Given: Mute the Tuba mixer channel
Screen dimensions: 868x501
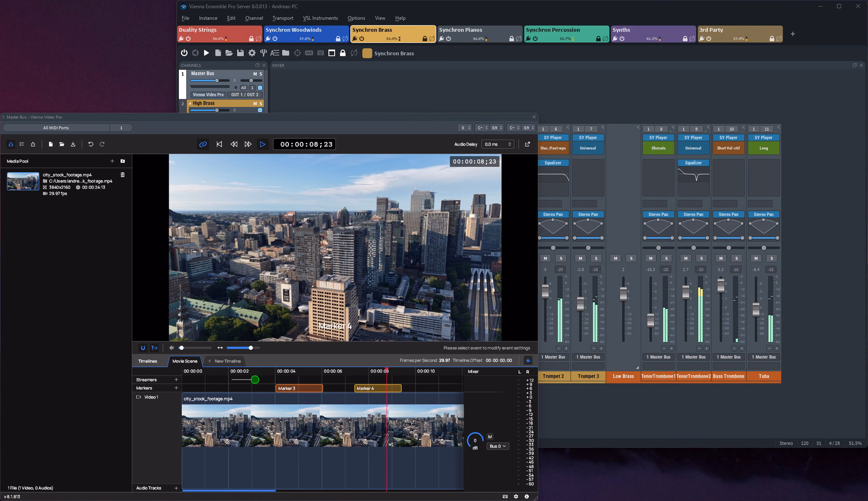Looking at the screenshot, I should (756, 258).
